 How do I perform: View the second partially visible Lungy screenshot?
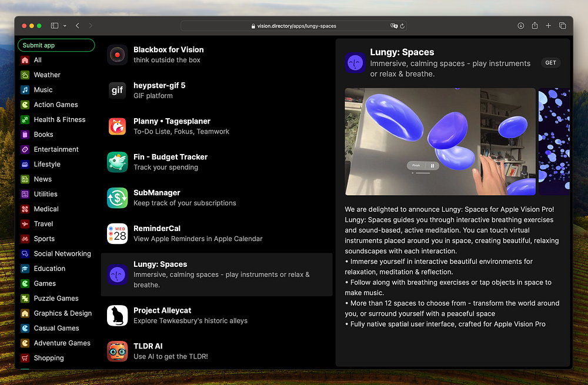pos(554,142)
